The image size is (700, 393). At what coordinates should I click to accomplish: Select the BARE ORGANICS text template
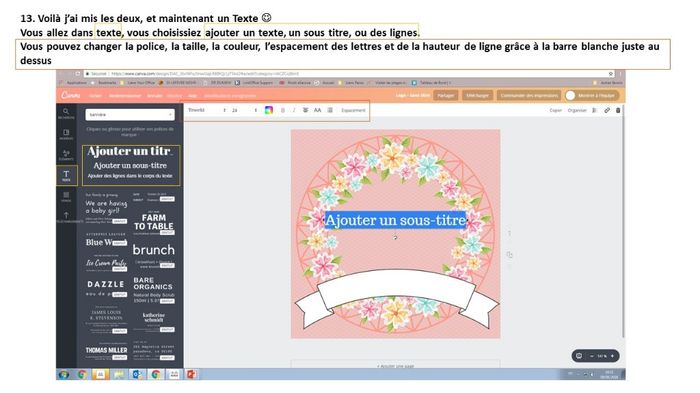(x=154, y=289)
